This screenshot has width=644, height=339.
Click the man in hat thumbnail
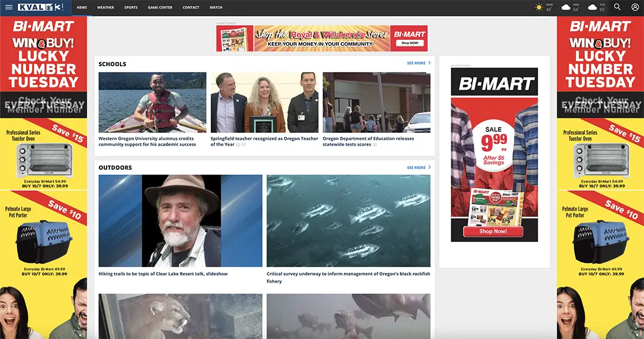[180, 221]
